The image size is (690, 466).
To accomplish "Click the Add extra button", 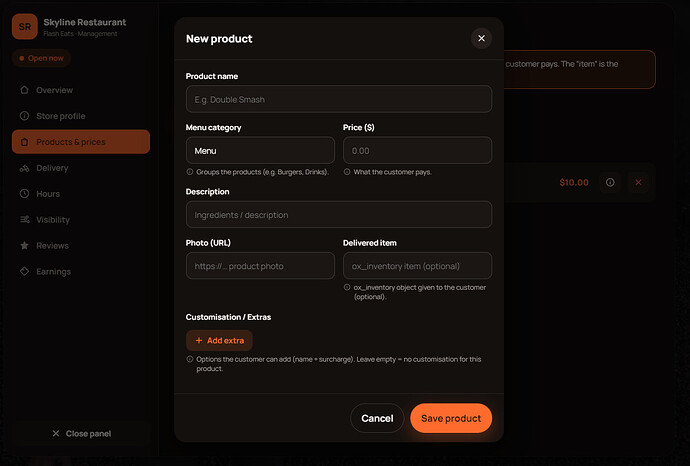I will [219, 340].
